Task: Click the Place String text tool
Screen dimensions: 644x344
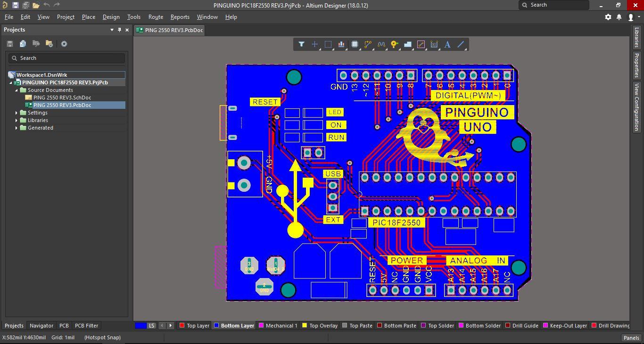Action: (x=447, y=44)
